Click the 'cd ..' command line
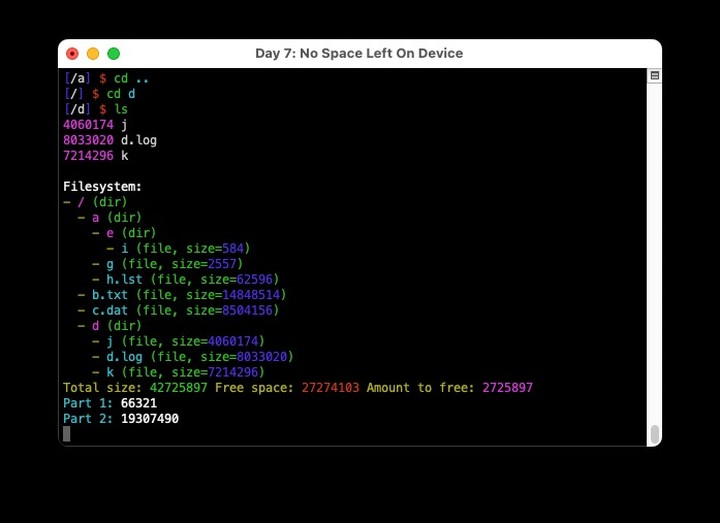This screenshot has width=720, height=523. 106,79
